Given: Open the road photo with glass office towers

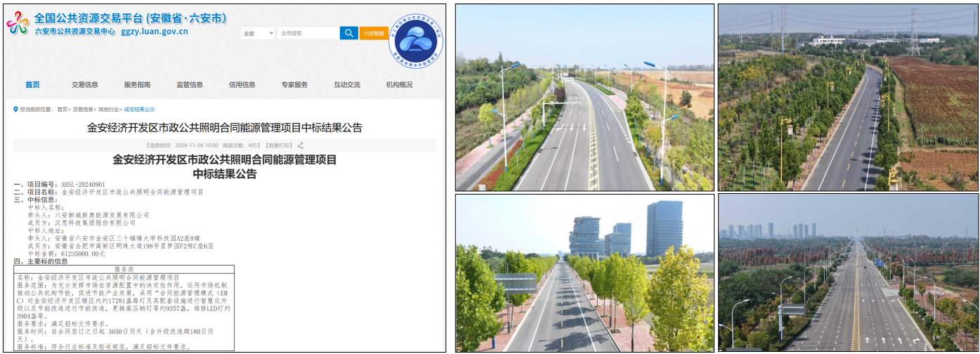Looking at the screenshot, I should 584,273.
